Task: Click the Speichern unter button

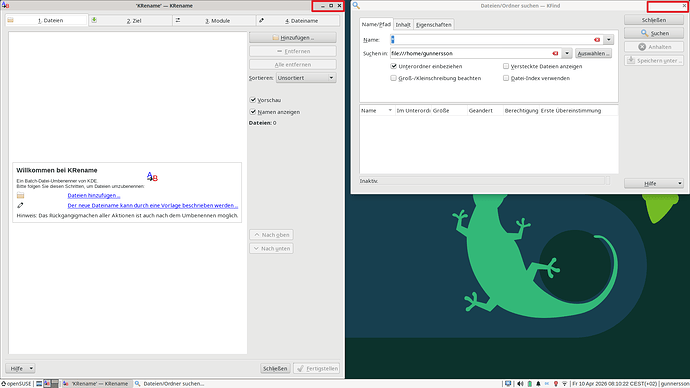Action: click(653, 60)
